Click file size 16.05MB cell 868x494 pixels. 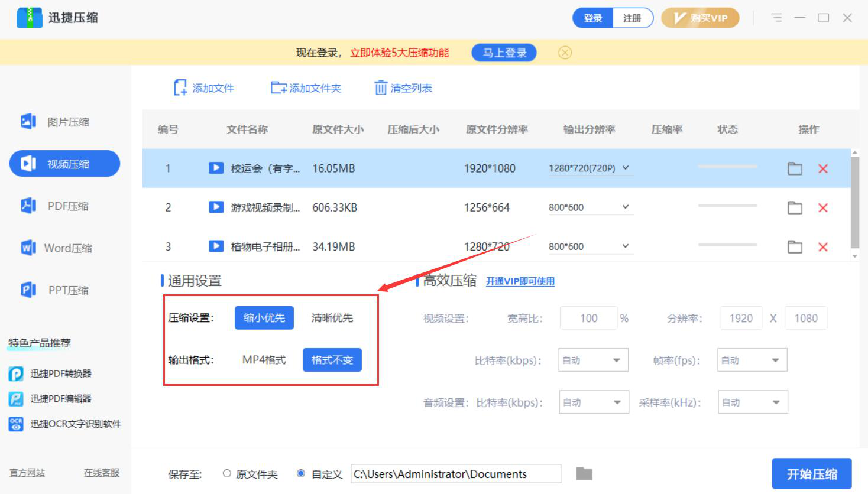click(333, 168)
